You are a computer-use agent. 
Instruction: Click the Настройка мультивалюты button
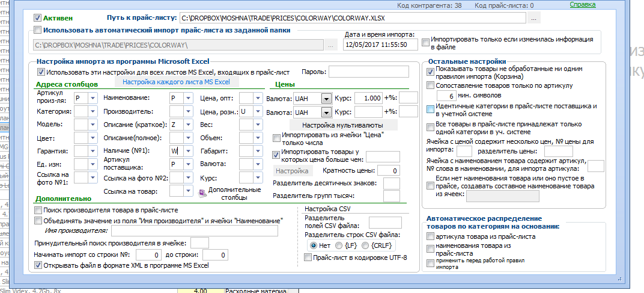coord(344,125)
